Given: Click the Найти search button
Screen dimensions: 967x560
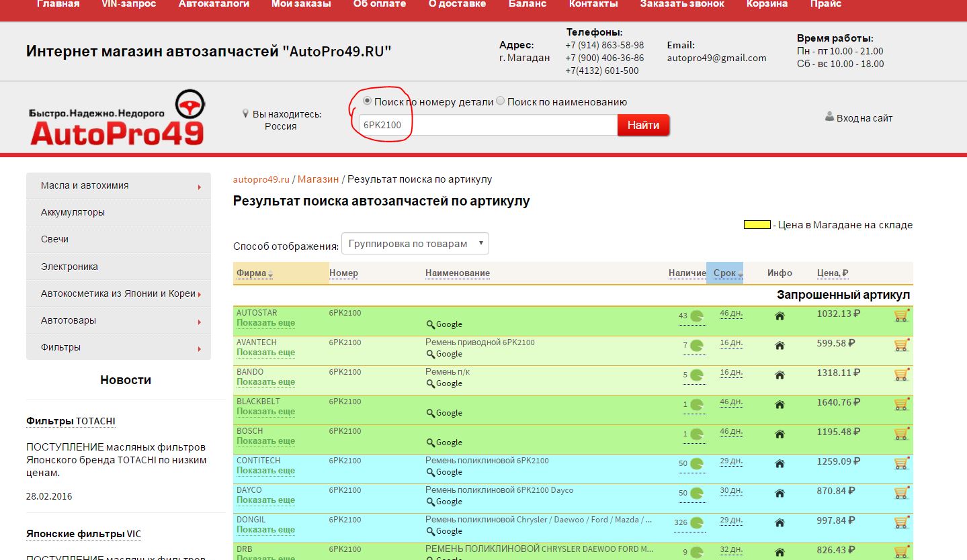Looking at the screenshot, I should pos(644,125).
